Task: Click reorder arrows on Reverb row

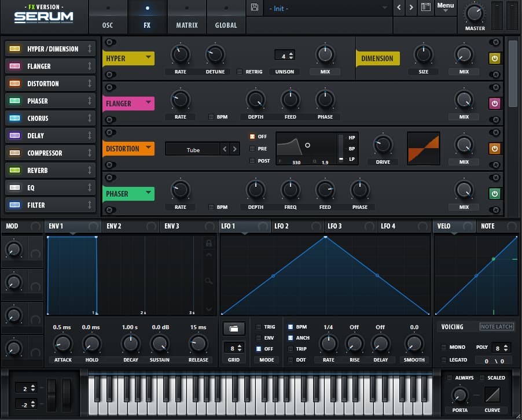Action: click(x=90, y=171)
